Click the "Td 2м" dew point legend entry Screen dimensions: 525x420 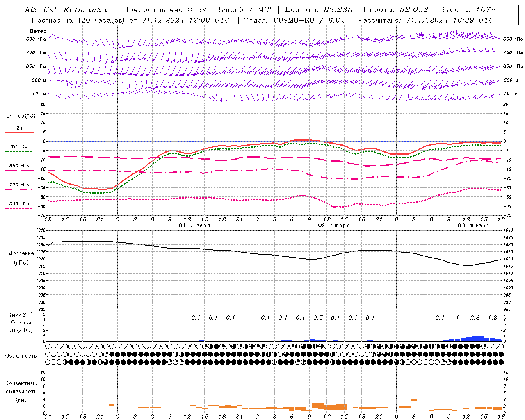point(19,147)
